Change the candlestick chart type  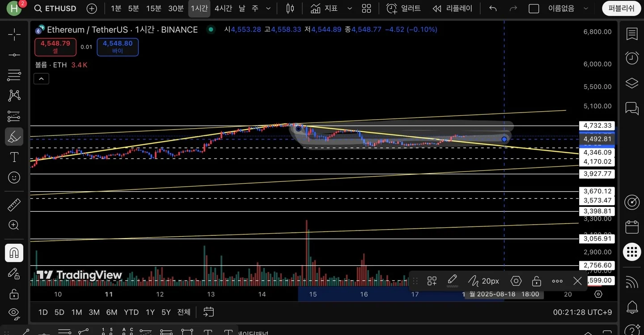click(x=290, y=8)
